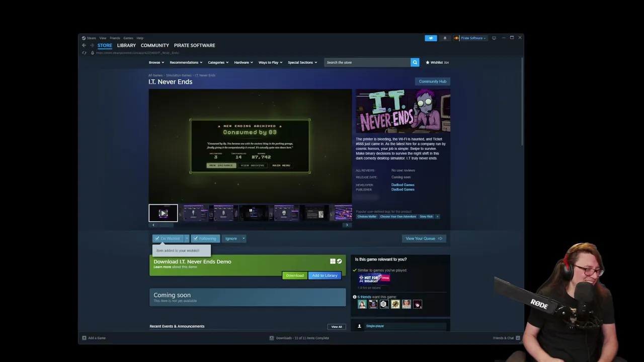Click the magnifier search button in the store
Image resolution: width=644 pixels, height=362 pixels.
pos(415,62)
